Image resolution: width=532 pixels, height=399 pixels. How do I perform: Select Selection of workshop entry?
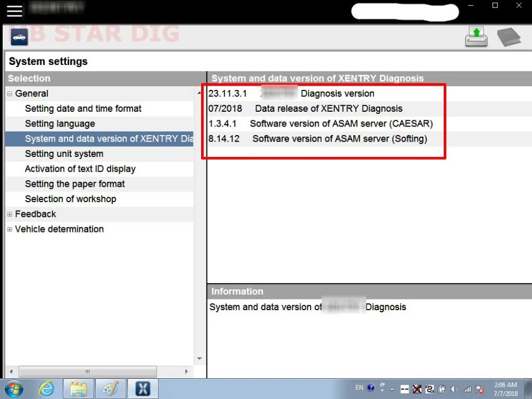click(71, 199)
